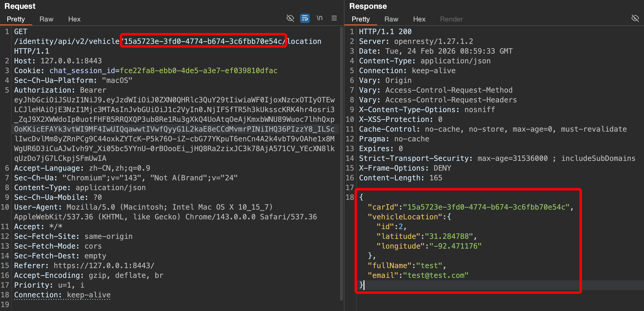Click the carId value in response JSON
The image size is (644, 311).
click(486, 207)
